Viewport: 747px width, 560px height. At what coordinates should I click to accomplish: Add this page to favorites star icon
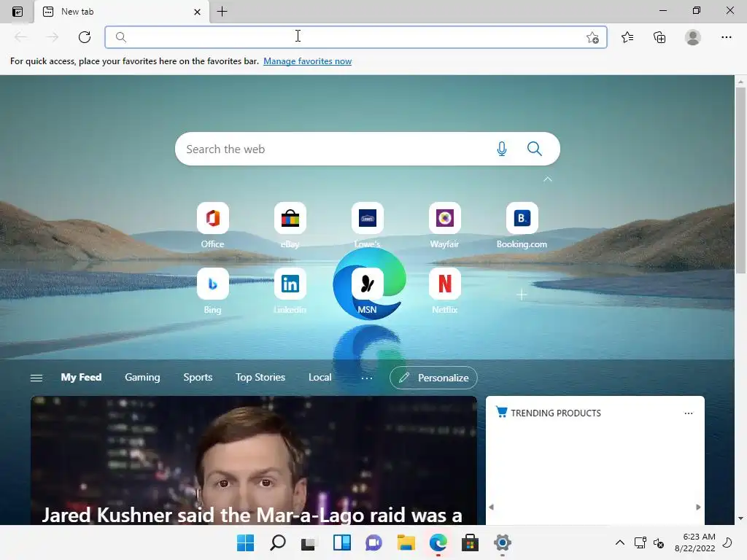click(x=592, y=37)
